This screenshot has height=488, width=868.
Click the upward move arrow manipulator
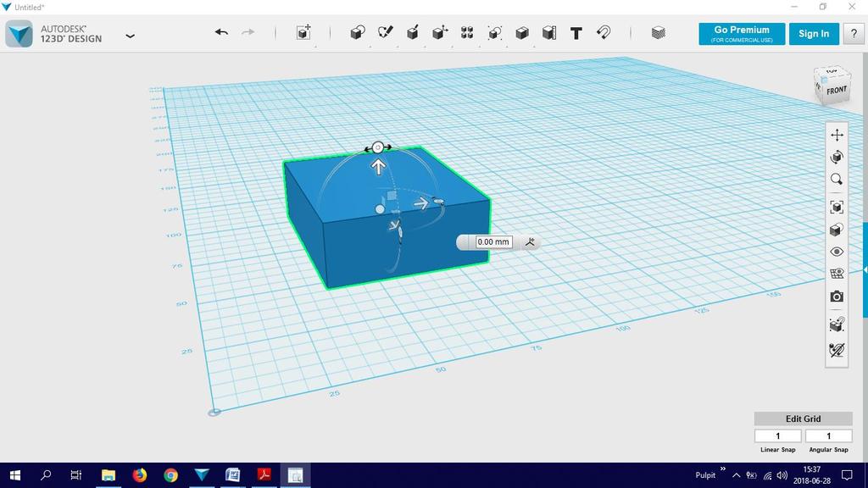click(378, 167)
